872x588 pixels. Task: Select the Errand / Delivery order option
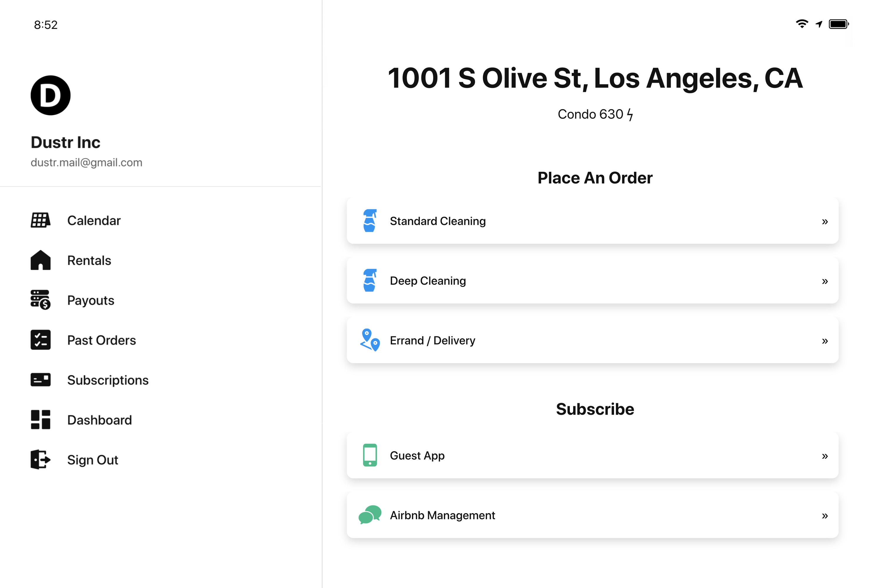pos(593,340)
